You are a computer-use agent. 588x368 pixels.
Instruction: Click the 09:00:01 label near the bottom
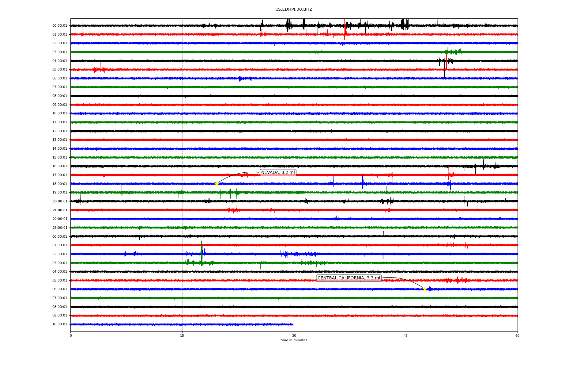[60, 316]
